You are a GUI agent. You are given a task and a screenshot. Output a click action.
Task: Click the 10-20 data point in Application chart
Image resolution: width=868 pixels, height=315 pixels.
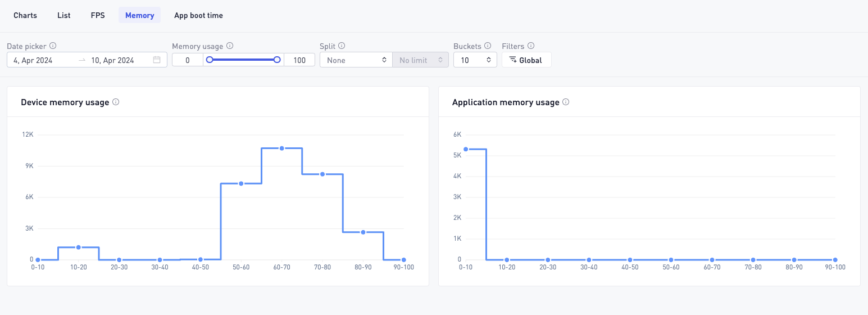click(x=507, y=260)
